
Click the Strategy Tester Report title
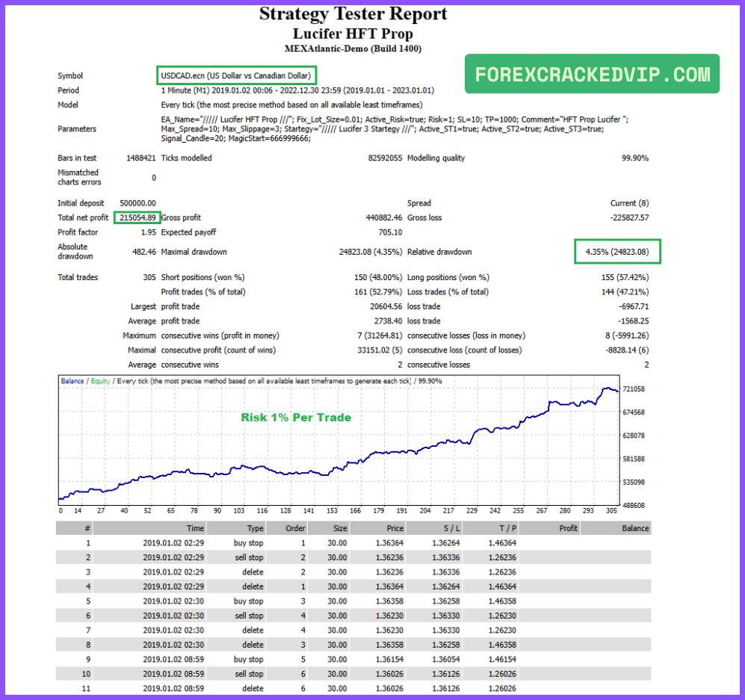pyautogui.click(x=353, y=14)
